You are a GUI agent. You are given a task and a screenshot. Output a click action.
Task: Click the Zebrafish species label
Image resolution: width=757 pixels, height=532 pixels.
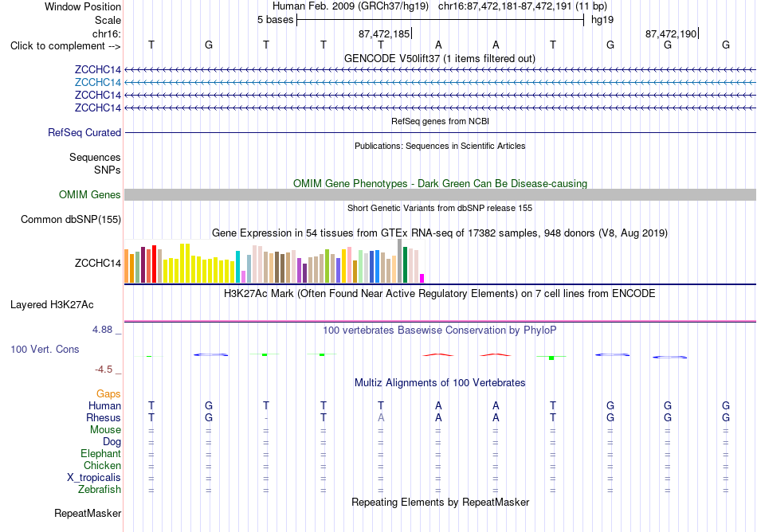pos(100,490)
